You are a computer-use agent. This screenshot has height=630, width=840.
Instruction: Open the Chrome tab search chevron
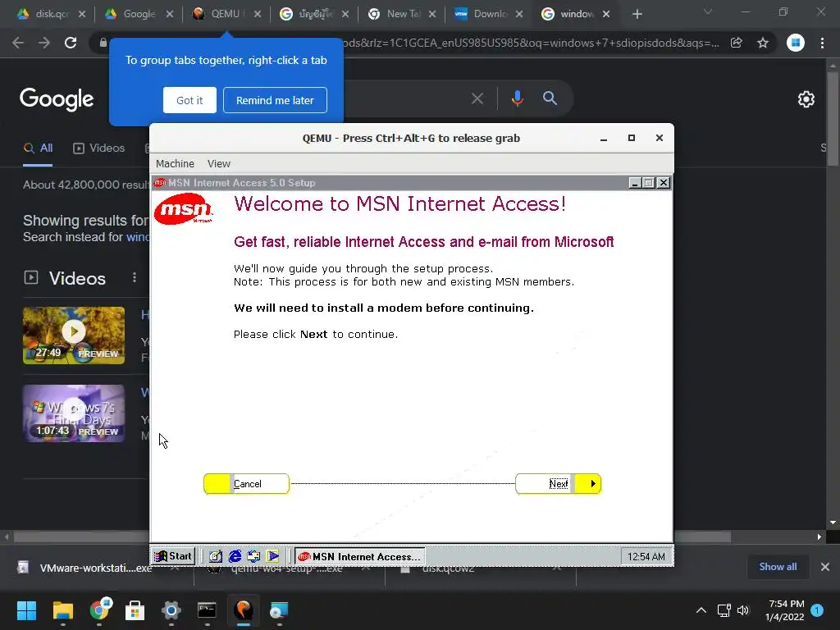[708, 11]
